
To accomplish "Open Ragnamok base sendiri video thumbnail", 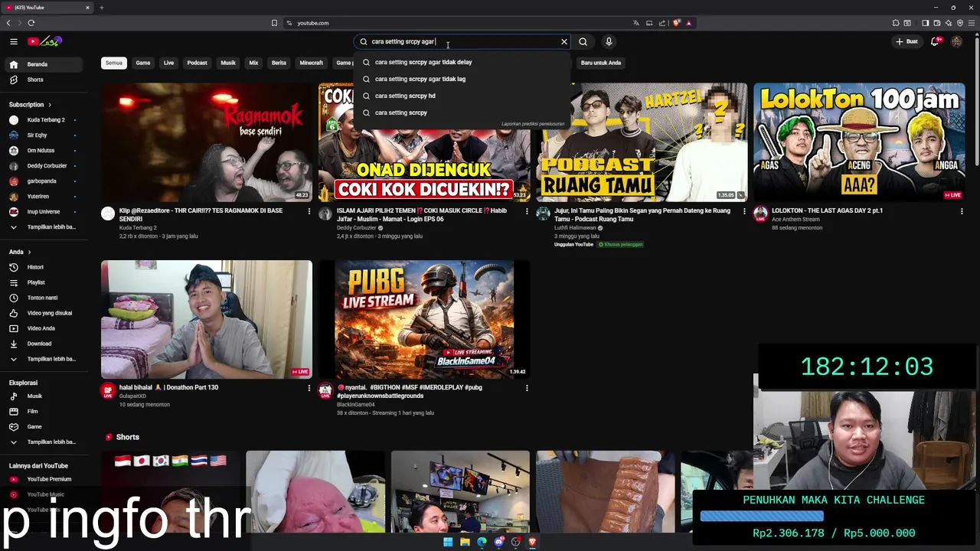I will [x=206, y=142].
